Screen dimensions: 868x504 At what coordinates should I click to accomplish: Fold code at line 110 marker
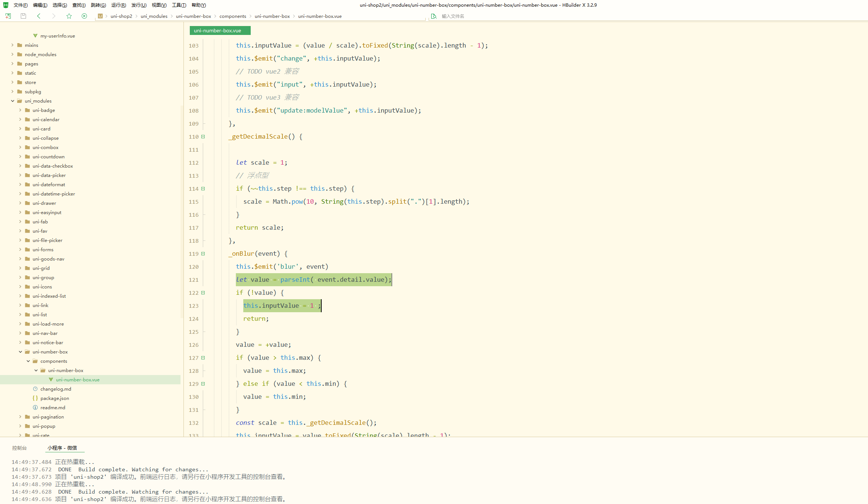[x=203, y=137]
